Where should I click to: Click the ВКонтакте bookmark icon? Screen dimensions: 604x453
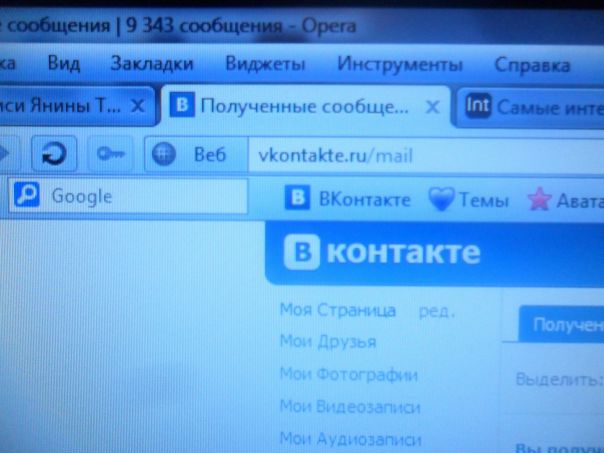pos(297,197)
